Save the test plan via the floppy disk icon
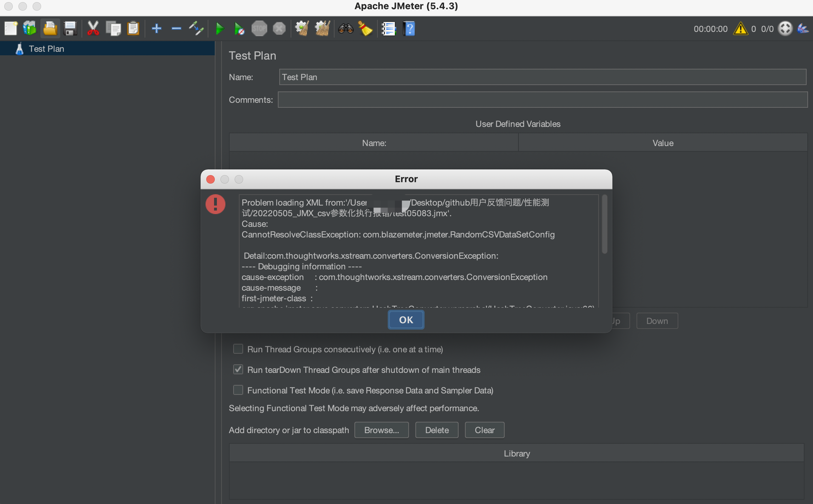The image size is (813, 504). [x=70, y=28]
